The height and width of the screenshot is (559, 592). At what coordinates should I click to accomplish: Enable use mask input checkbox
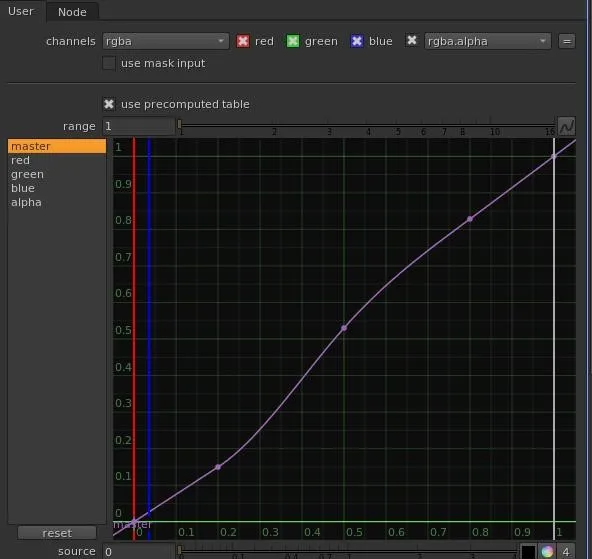coord(109,63)
